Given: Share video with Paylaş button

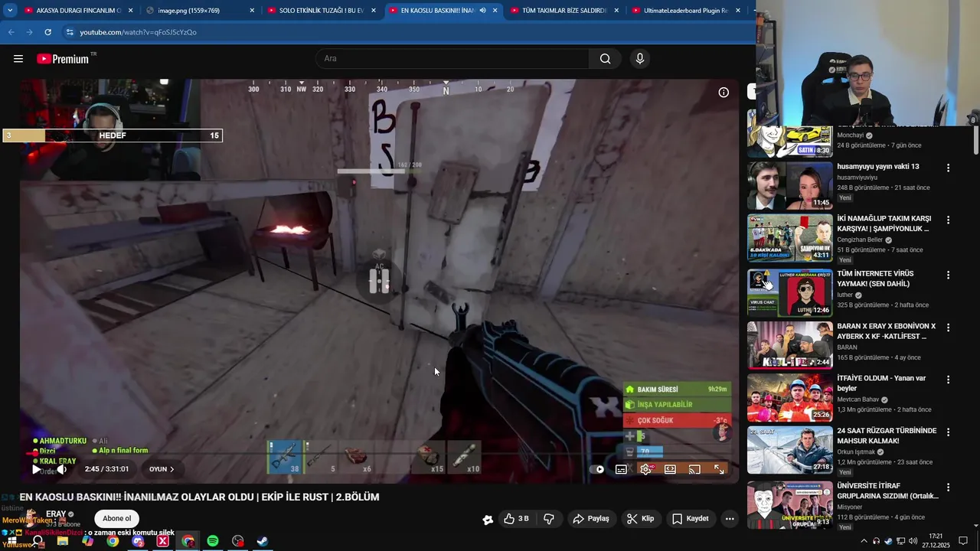Looking at the screenshot, I should (591, 519).
